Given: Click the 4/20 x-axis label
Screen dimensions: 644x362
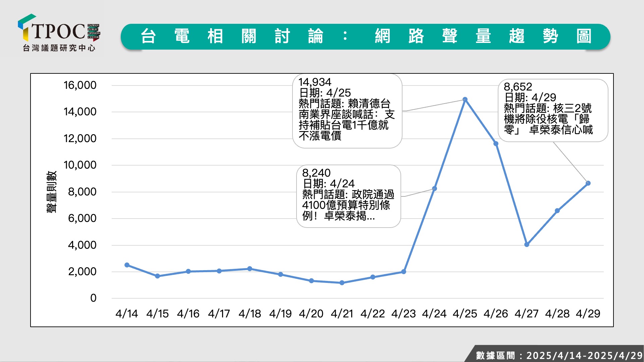Looking at the screenshot, I should point(311,314).
